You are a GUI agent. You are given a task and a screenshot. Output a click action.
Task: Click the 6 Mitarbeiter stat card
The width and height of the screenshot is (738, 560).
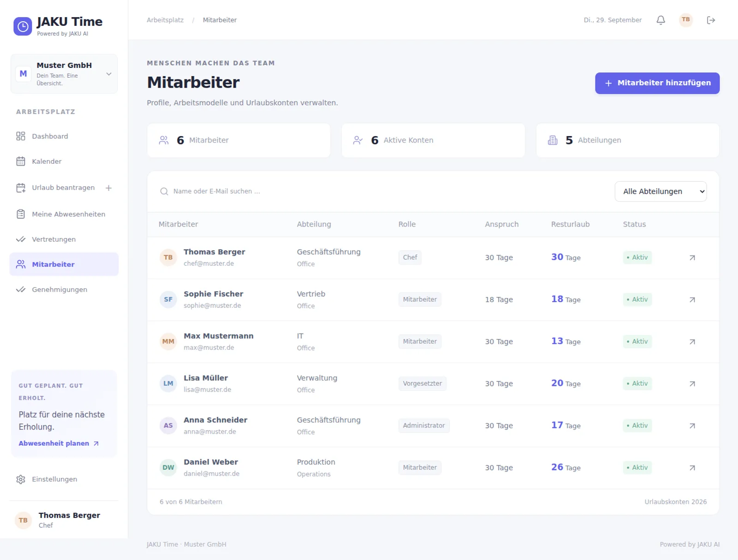click(238, 140)
